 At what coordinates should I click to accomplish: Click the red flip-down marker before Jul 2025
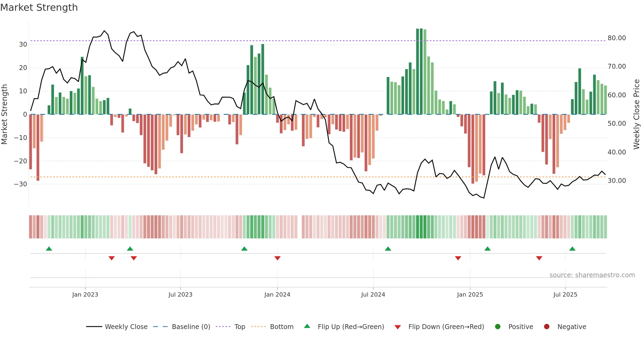pyautogui.click(x=539, y=258)
